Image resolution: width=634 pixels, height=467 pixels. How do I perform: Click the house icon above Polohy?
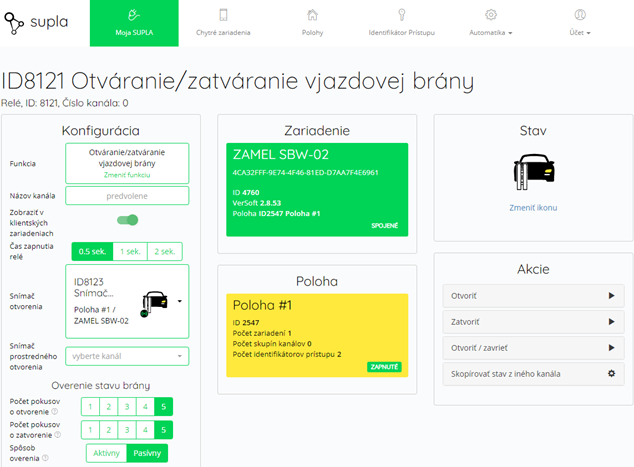(312, 15)
